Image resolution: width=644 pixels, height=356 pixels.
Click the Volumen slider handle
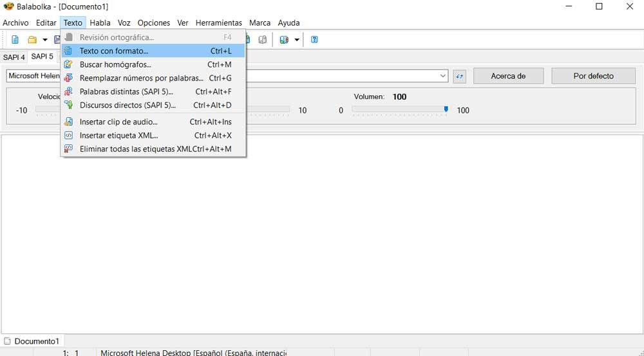point(446,110)
